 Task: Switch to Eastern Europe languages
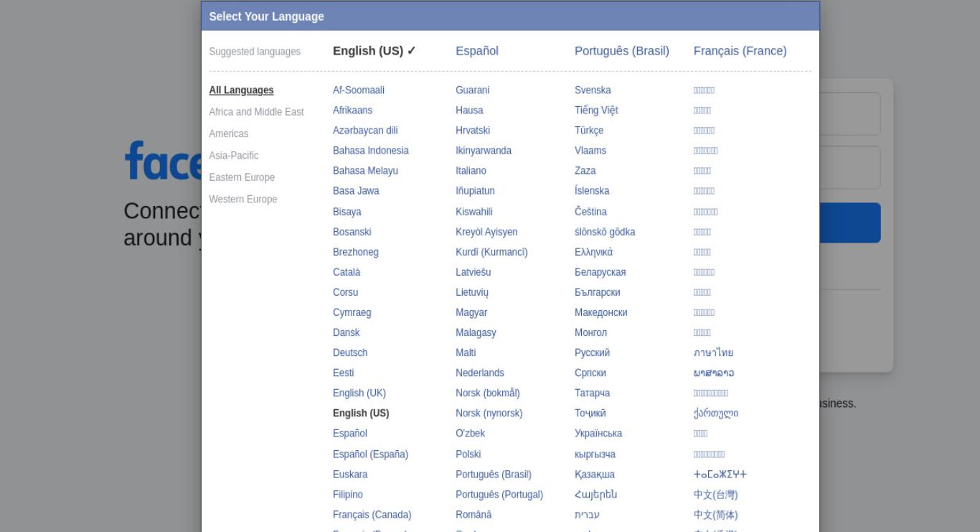[242, 177]
